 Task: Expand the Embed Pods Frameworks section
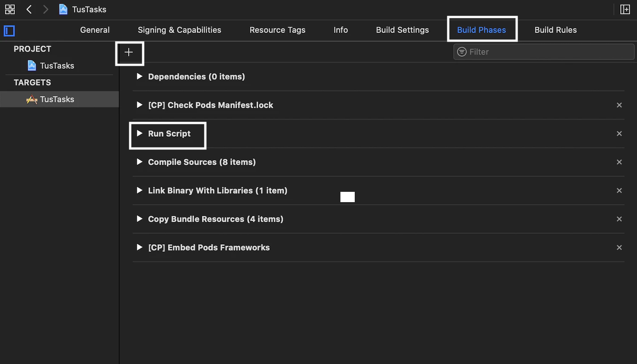pyautogui.click(x=140, y=248)
